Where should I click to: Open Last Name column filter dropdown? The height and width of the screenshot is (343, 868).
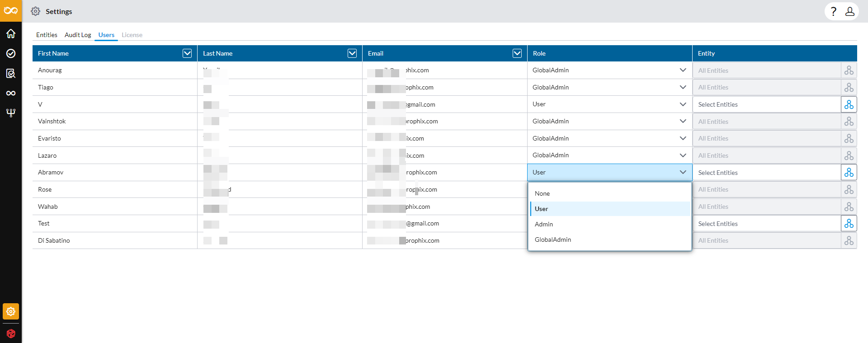click(x=352, y=53)
